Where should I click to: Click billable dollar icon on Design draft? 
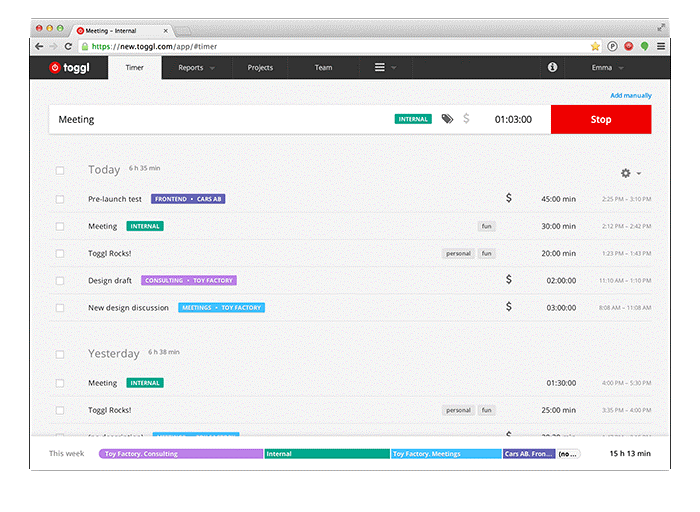click(508, 280)
